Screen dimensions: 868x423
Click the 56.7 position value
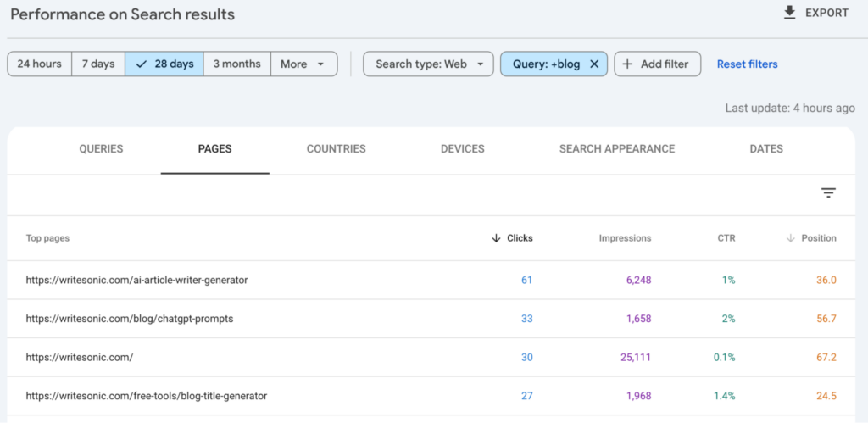tap(826, 319)
